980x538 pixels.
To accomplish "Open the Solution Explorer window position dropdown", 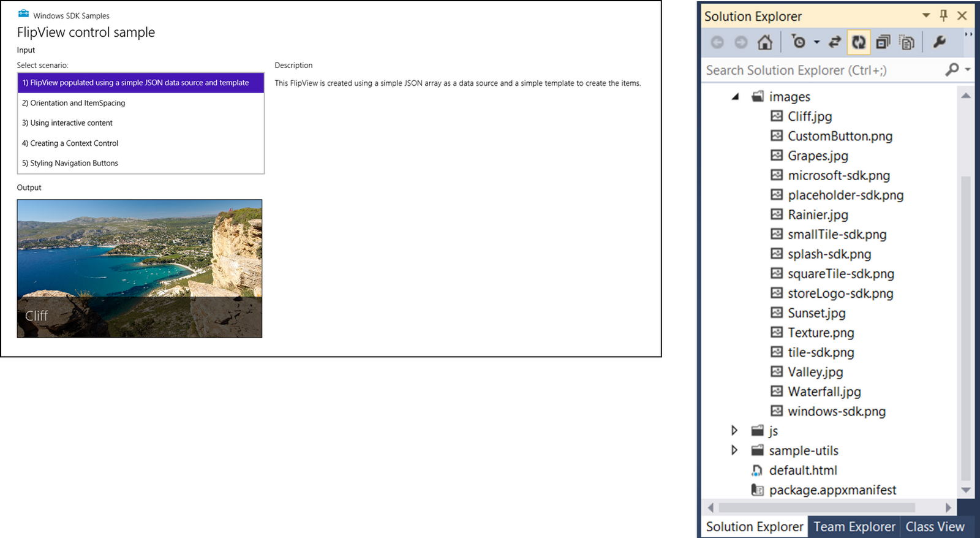I will [x=926, y=16].
